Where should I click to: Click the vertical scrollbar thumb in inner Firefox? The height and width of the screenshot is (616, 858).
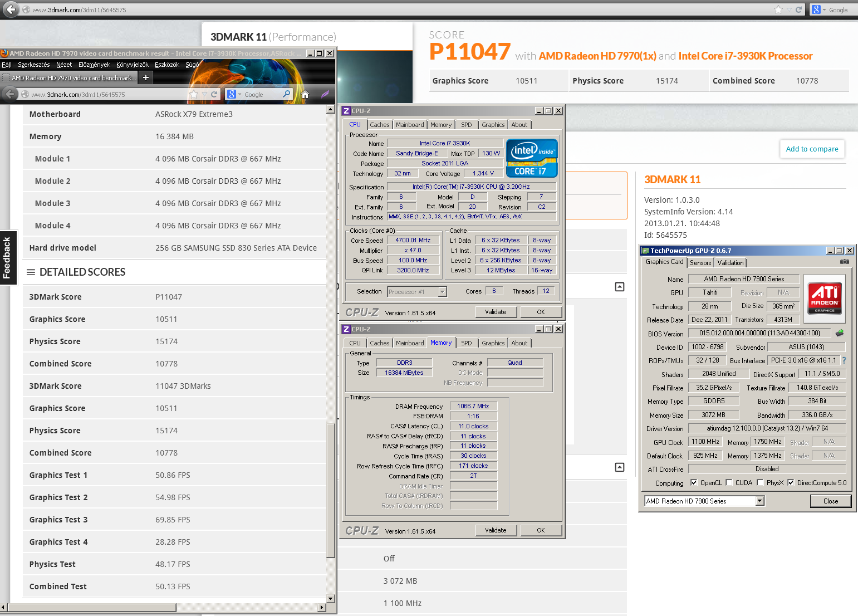(x=331, y=490)
